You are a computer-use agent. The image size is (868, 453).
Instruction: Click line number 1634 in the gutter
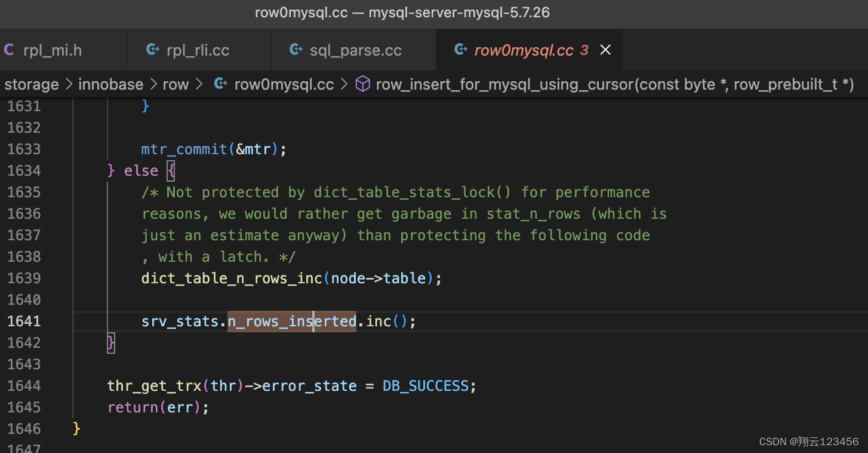24,170
